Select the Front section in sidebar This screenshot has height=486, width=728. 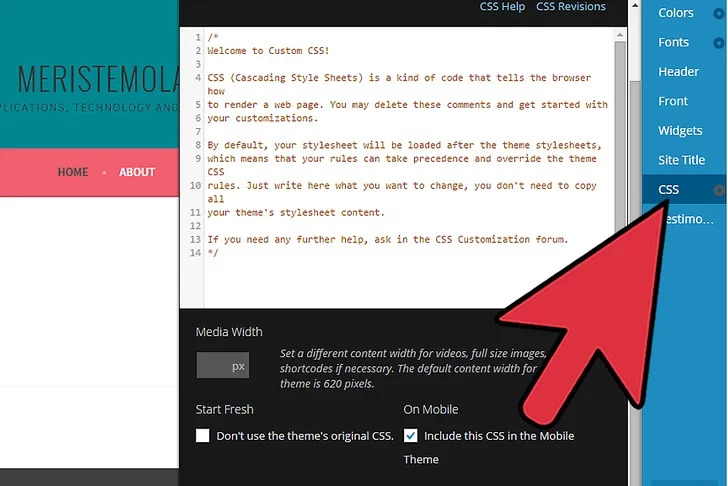[673, 101]
